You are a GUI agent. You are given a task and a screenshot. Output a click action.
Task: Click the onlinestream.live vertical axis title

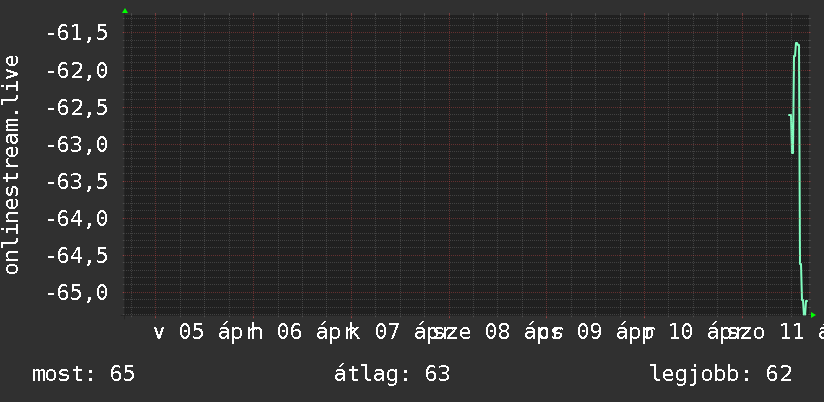coord(12,165)
